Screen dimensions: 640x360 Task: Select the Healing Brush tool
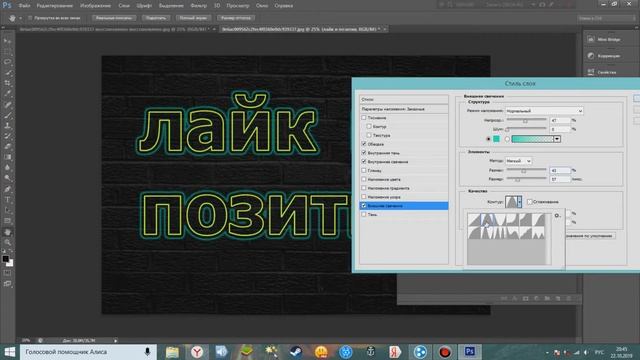[7, 104]
